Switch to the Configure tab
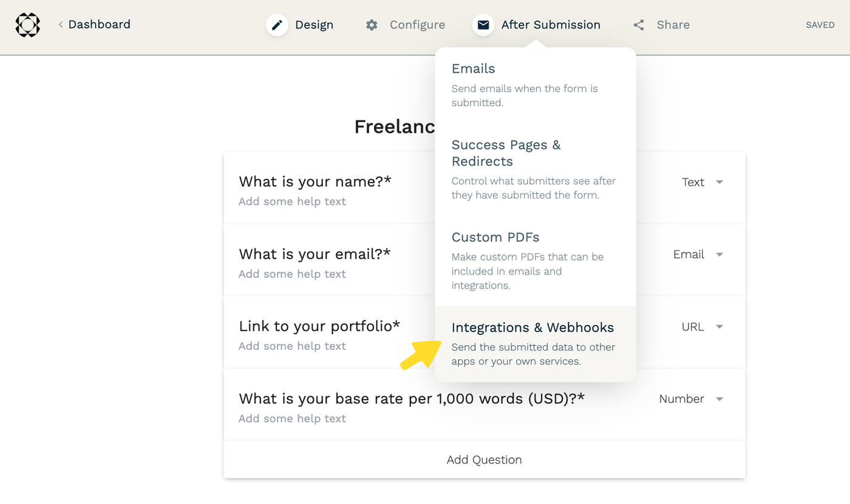 417,25
